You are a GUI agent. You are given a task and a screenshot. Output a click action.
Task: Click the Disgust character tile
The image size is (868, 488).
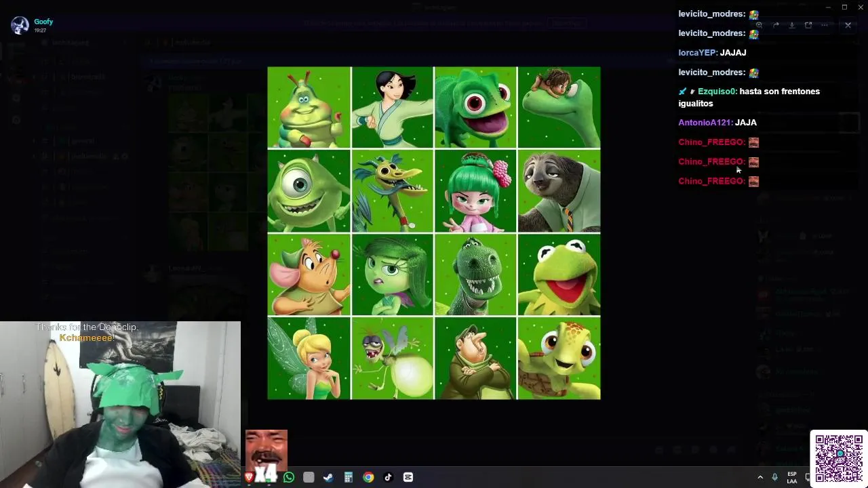(x=392, y=274)
